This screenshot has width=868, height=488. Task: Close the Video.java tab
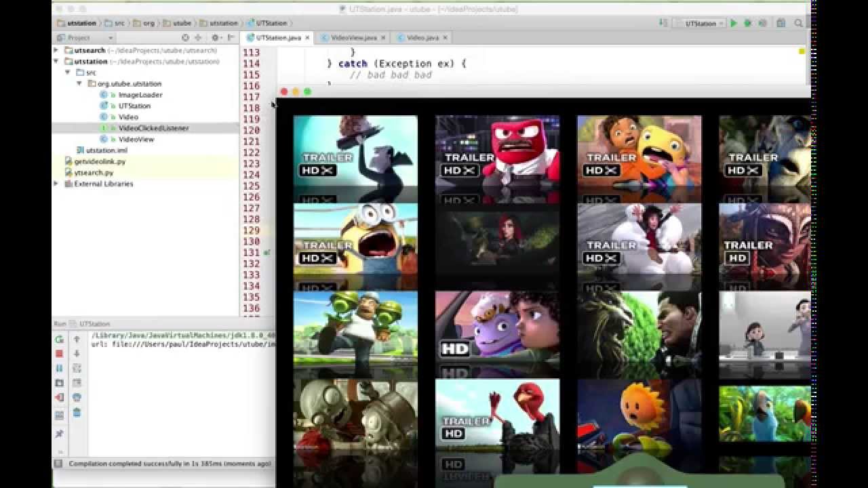click(x=445, y=38)
